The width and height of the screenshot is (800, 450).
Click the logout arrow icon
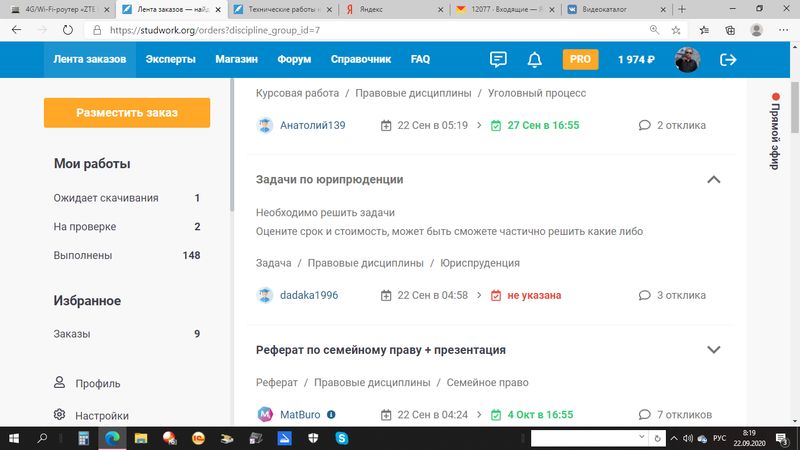728,60
